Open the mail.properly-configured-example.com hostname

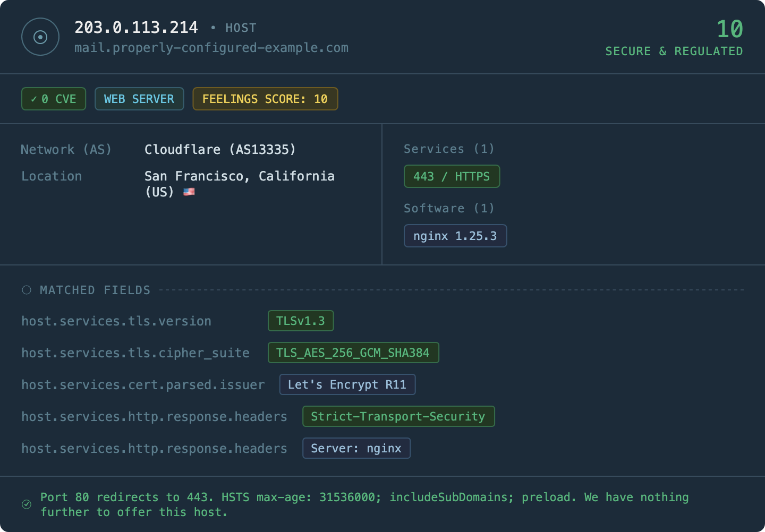tap(211, 48)
